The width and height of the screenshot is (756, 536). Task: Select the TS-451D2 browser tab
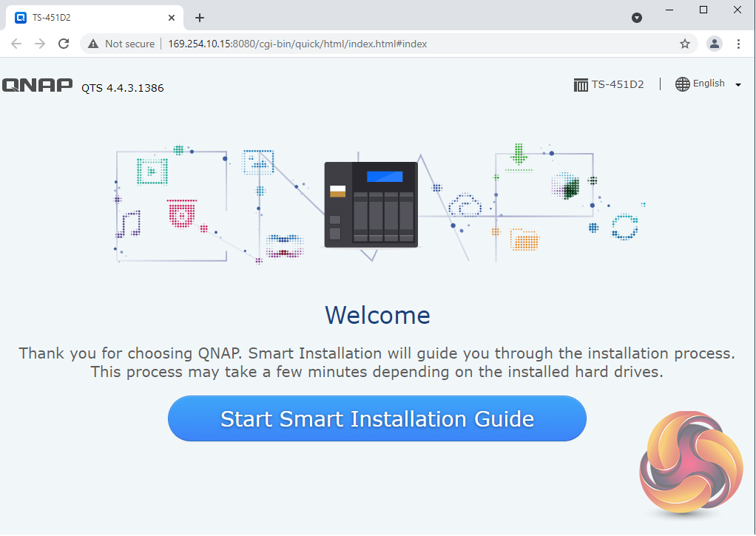[95, 18]
